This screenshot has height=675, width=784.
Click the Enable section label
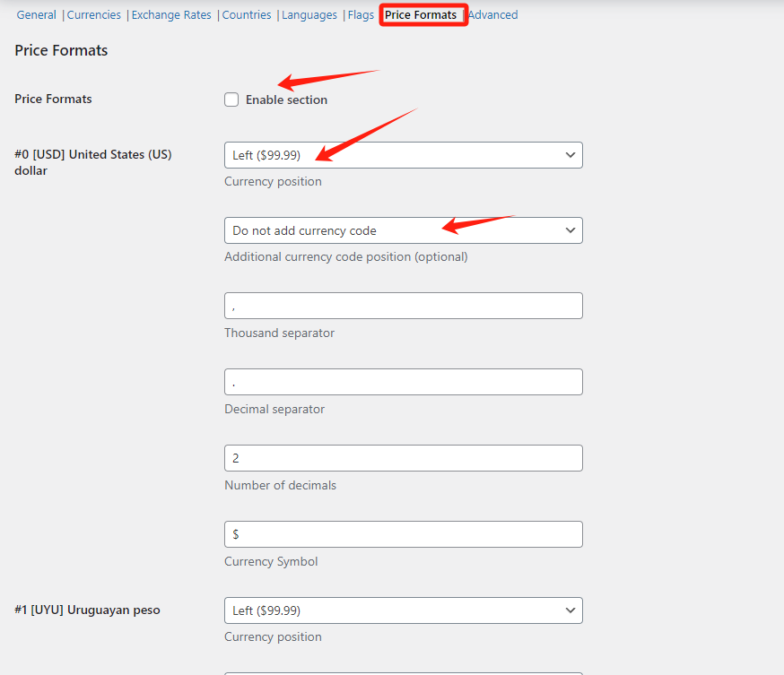click(x=286, y=100)
